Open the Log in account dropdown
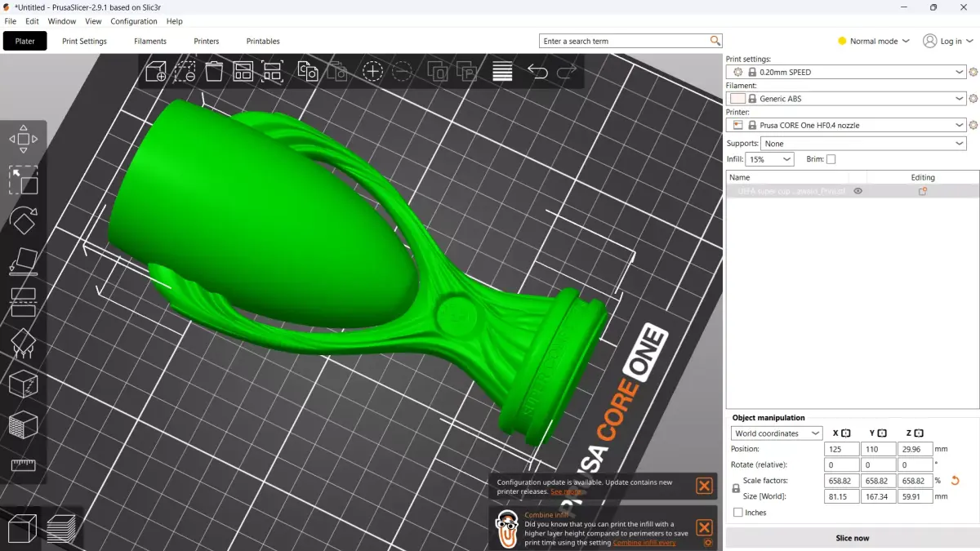 click(947, 41)
